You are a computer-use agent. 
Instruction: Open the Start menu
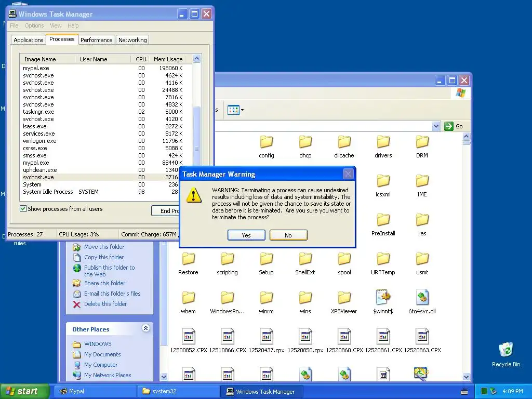[x=24, y=391]
